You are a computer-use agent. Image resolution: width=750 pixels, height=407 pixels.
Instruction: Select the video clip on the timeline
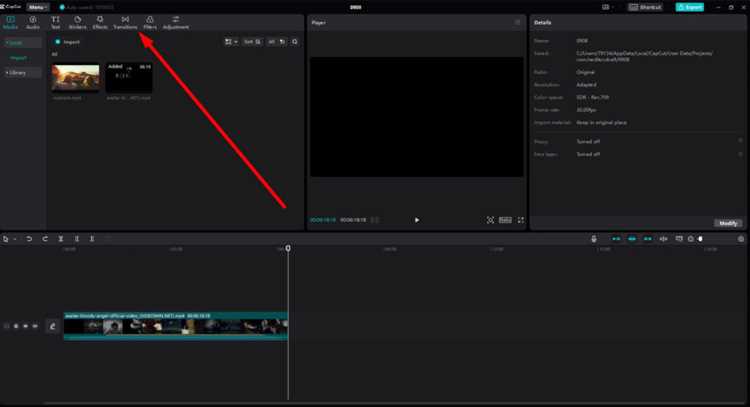(176, 326)
